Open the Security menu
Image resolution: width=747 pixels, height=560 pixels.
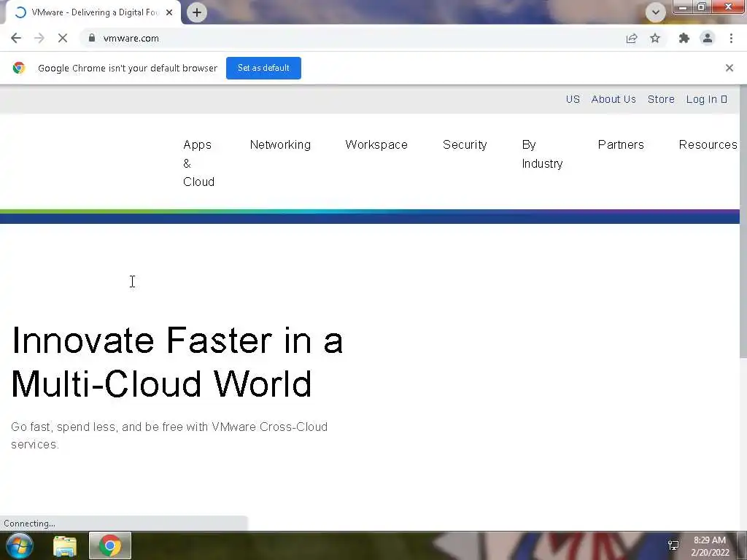pos(465,144)
